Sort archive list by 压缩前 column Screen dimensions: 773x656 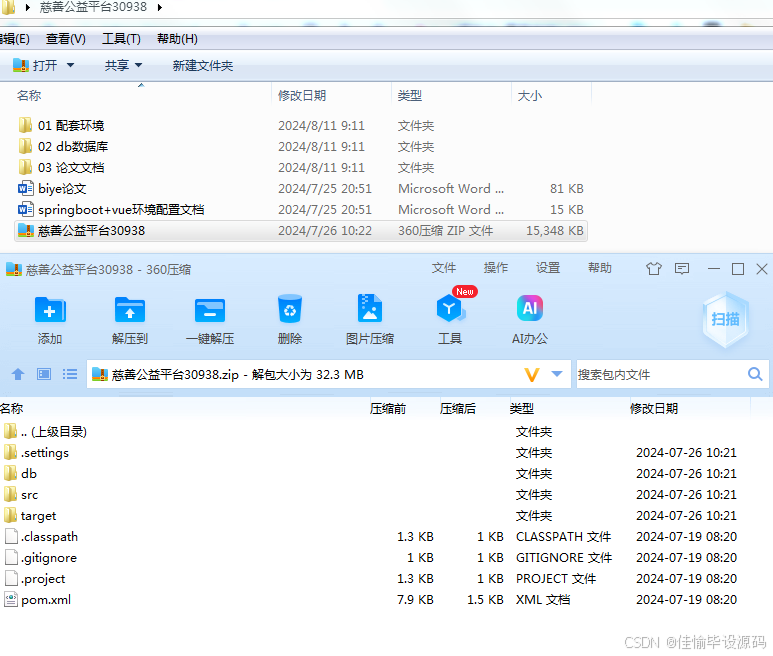click(x=387, y=409)
